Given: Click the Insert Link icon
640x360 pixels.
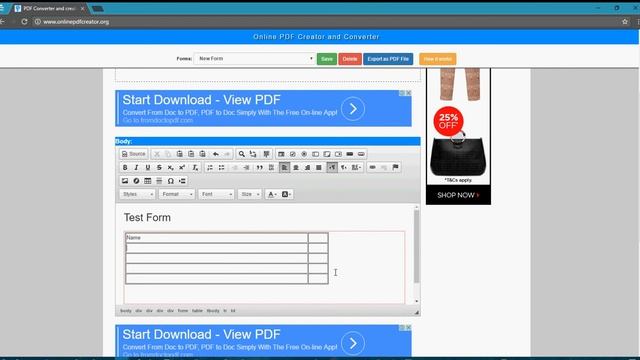Looking at the screenshot, I should pyautogui.click(x=372, y=167).
